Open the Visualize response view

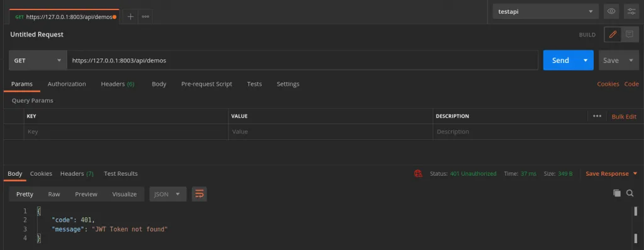[x=125, y=194]
